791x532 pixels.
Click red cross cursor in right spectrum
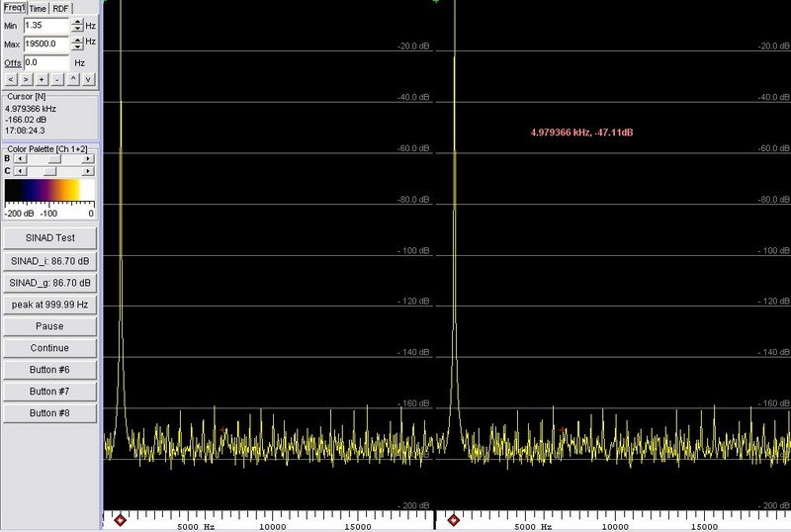563,430
